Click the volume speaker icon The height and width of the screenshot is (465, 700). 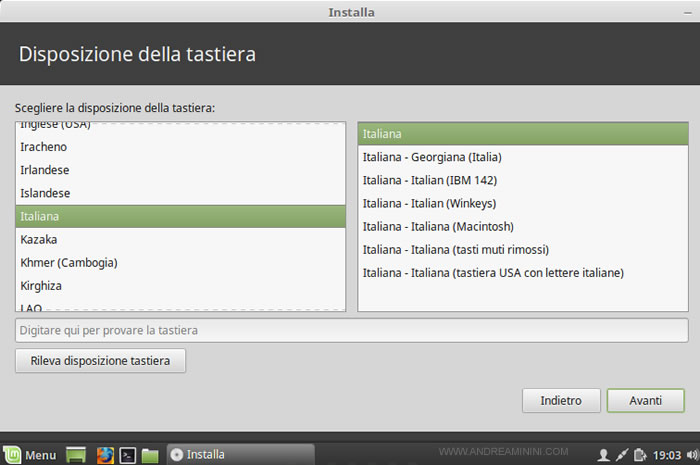coord(691,455)
